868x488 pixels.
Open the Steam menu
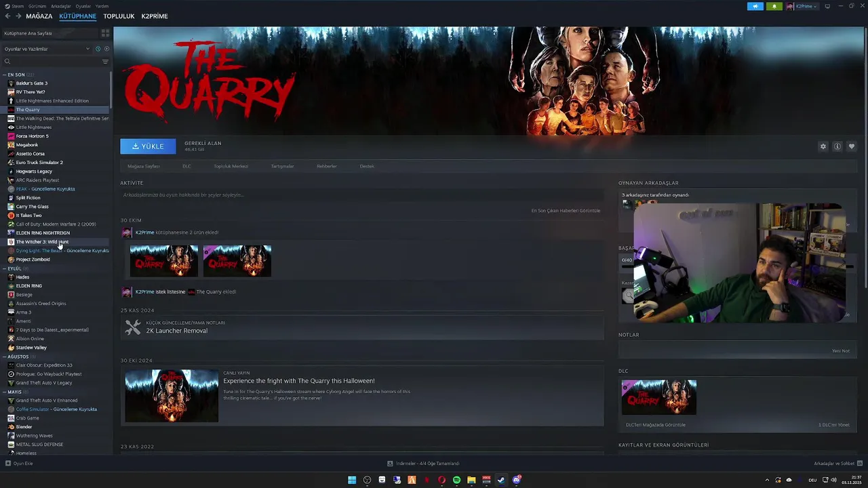(x=15, y=6)
